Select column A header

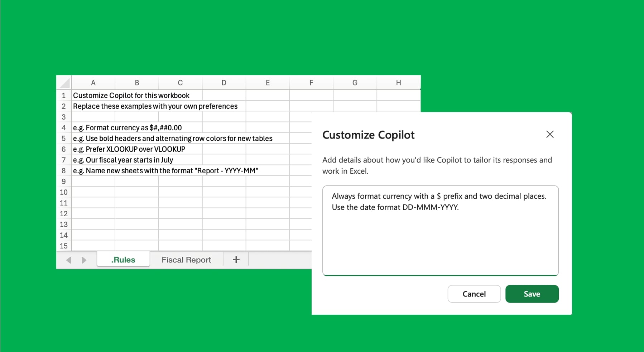pyautogui.click(x=93, y=83)
